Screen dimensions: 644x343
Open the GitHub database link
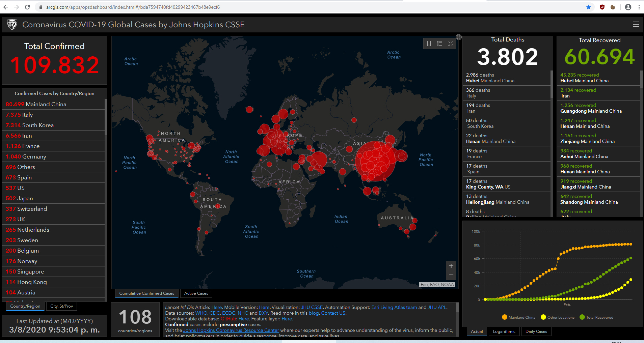coord(228,319)
